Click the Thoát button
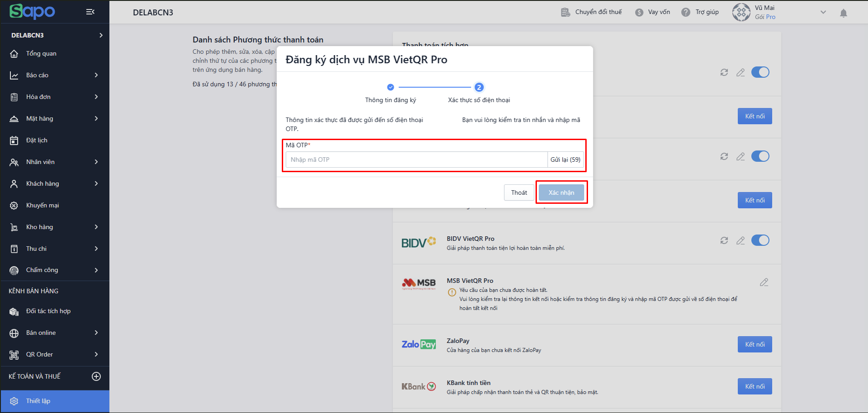This screenshot has height=413, width=868. (x=519, y=192)
